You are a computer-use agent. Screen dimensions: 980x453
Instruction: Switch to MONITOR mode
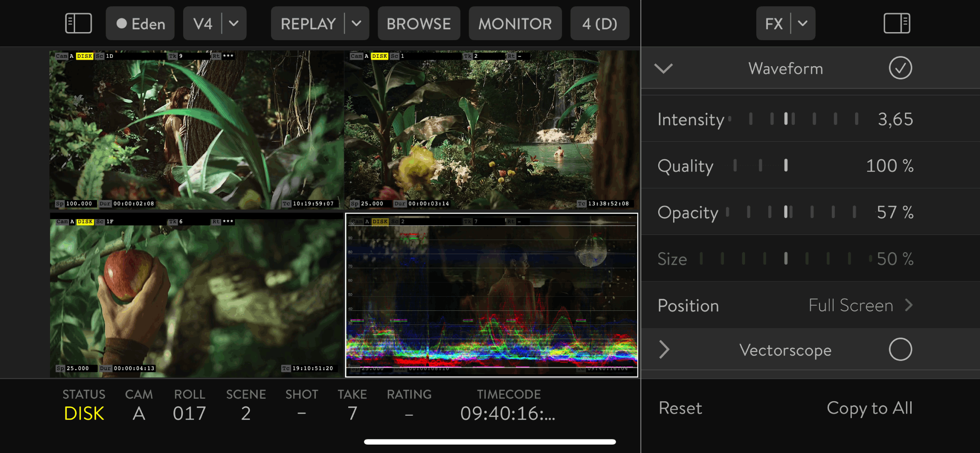[x=515, y=23]
